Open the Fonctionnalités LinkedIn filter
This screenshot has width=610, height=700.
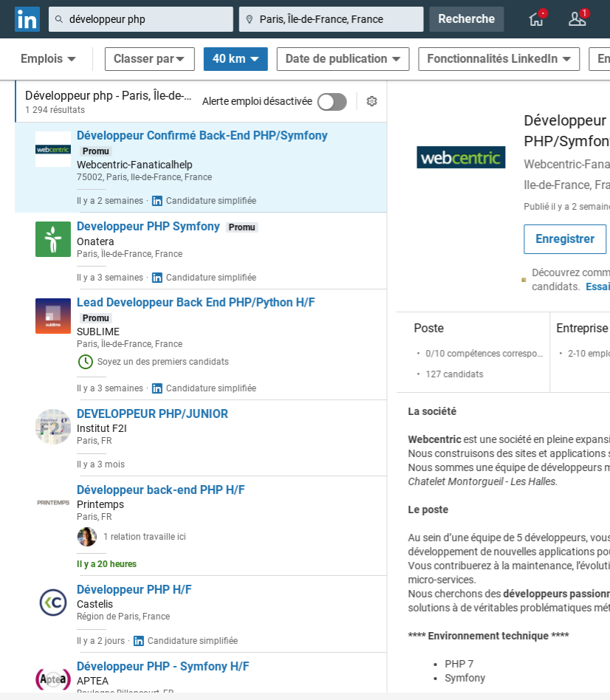pyautogui.click(x=498, y=59)
